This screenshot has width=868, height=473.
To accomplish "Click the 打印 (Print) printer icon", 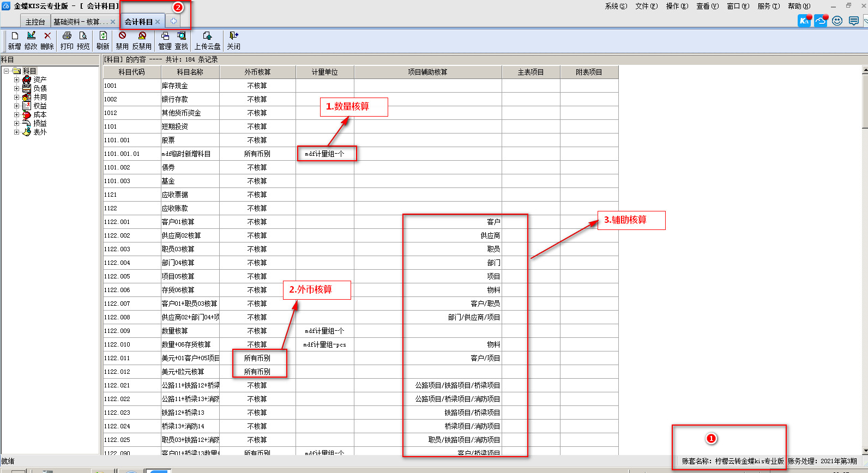I will coord(67,36).
